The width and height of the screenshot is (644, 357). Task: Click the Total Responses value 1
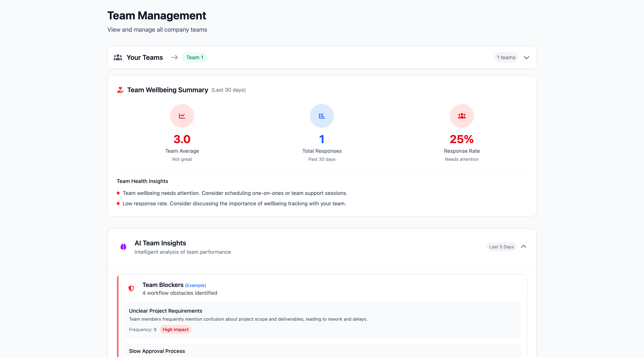pyautogui.click(x=322, y=139)
